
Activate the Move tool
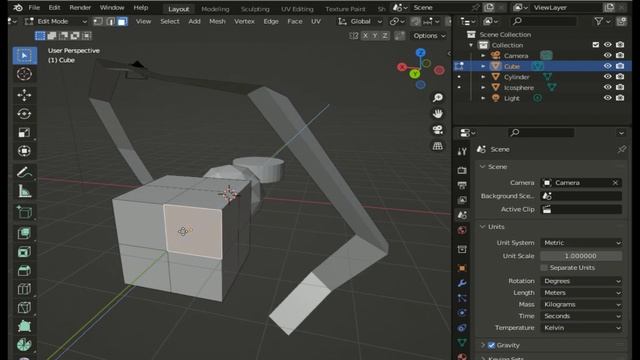[x=24, y=95]
